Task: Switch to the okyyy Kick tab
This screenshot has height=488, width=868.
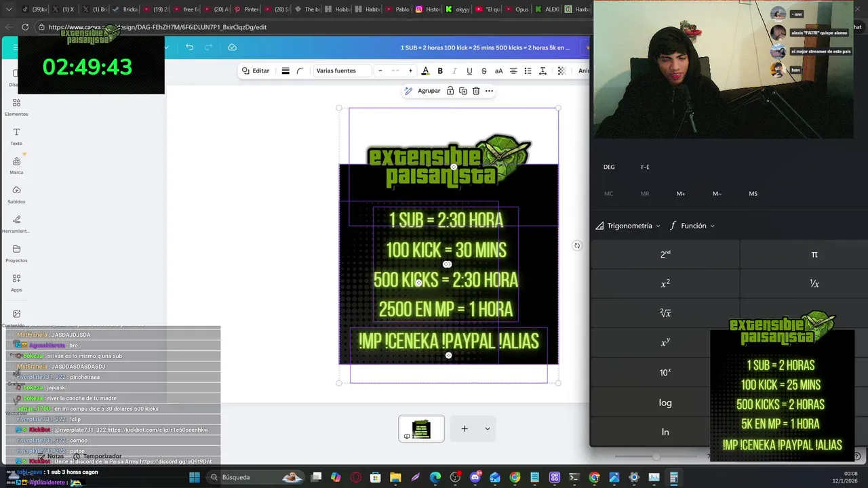Action: pyautogui.click(x=458, y=9)
